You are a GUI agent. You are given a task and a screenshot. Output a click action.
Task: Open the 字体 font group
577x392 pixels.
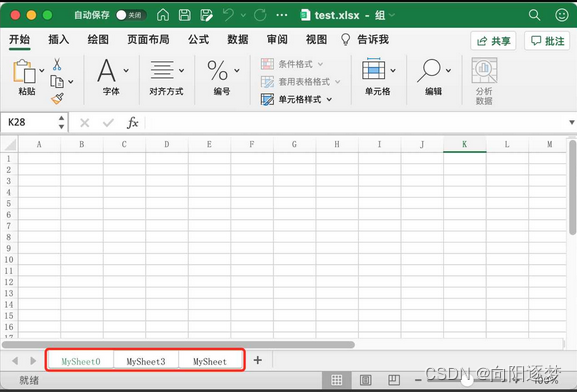(x=111, y=78)
